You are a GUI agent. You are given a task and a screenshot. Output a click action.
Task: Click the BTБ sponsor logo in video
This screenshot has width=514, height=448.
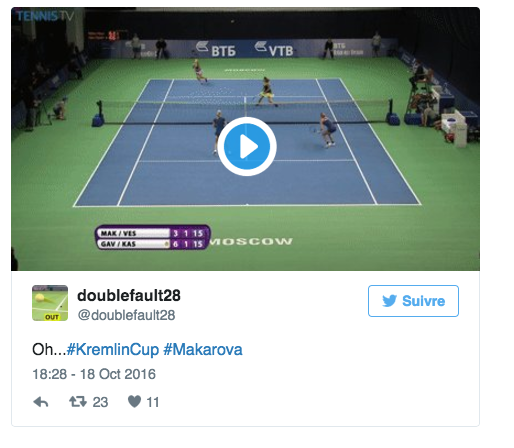tap(216, 50)
